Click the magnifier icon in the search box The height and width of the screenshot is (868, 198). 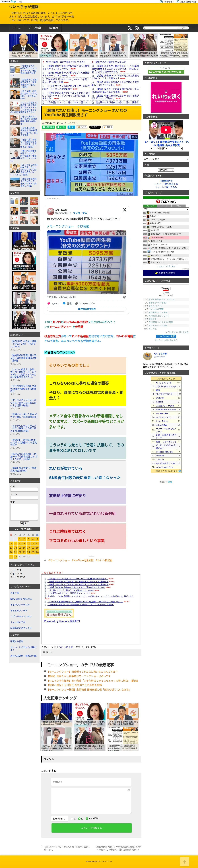pos(144,28)
